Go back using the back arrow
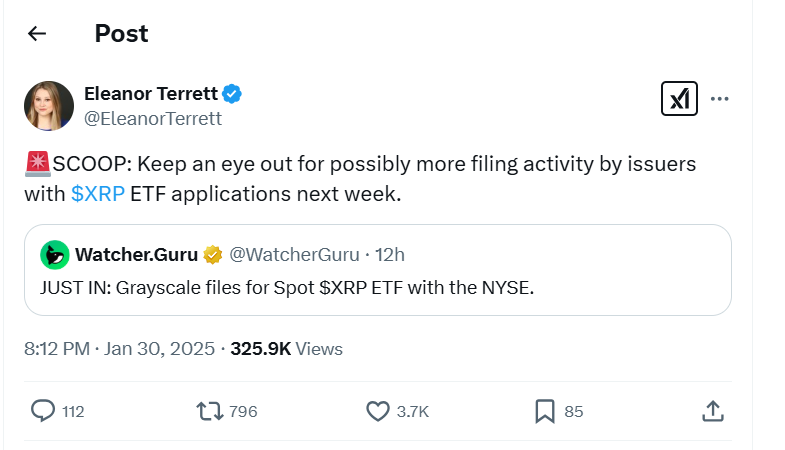Viewport: 785px width, 450px height. pos(37,34)
